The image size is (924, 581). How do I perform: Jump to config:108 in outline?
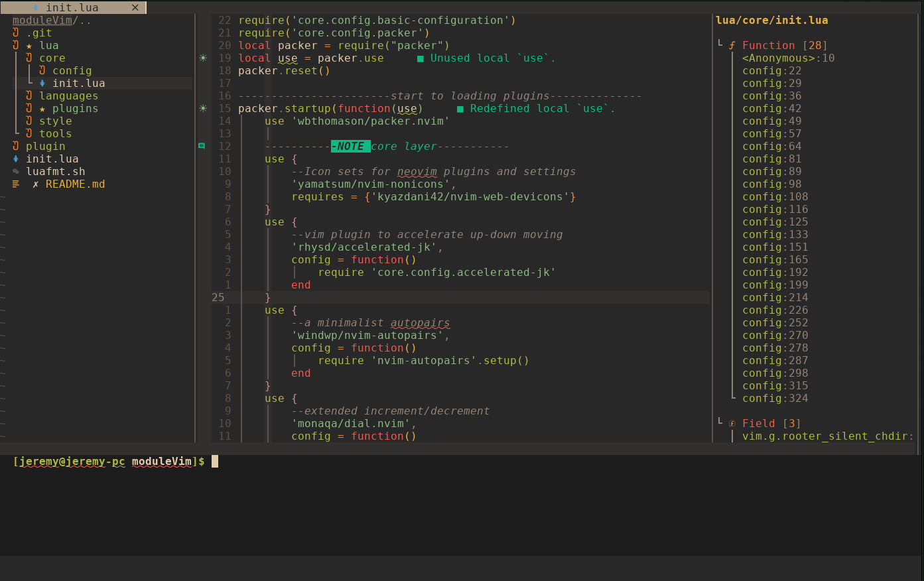775,197
